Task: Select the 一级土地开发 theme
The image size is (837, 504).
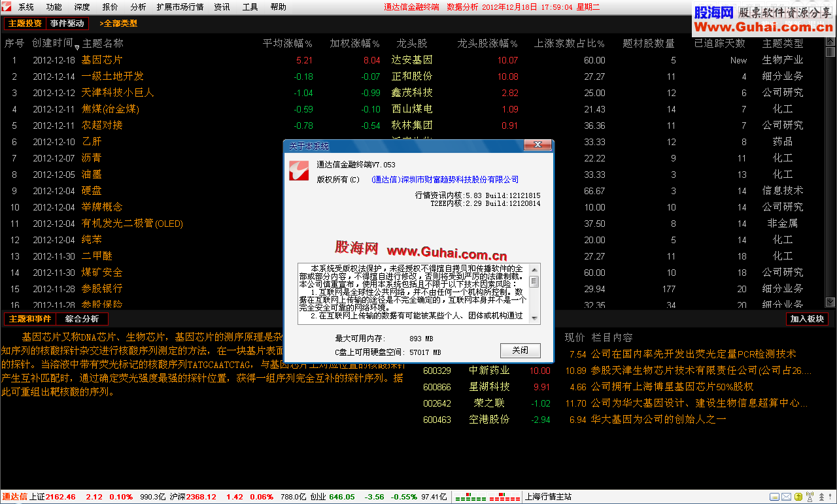Action: 112,76
